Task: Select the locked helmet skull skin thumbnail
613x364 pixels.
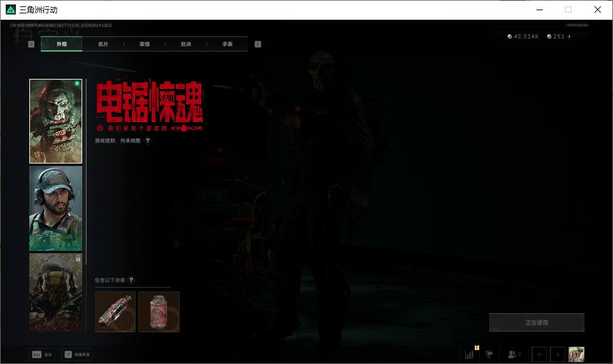Action: click(x=55, y=292)
